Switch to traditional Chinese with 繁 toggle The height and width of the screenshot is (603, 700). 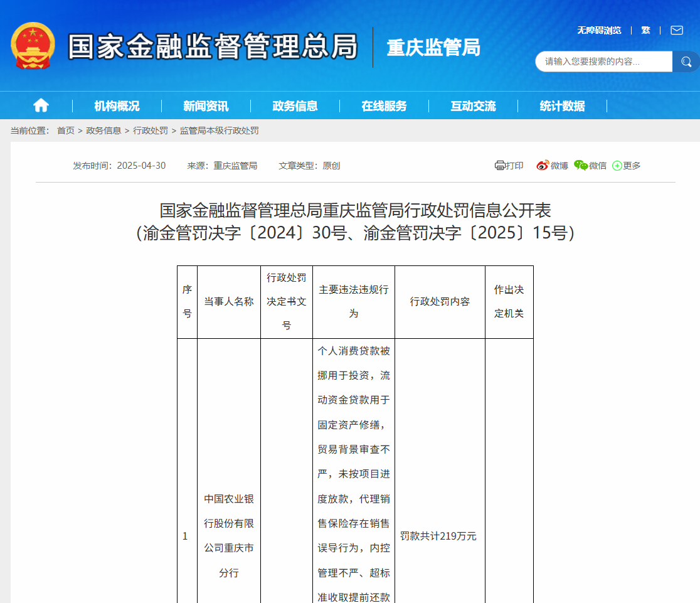tap(645, 30)
